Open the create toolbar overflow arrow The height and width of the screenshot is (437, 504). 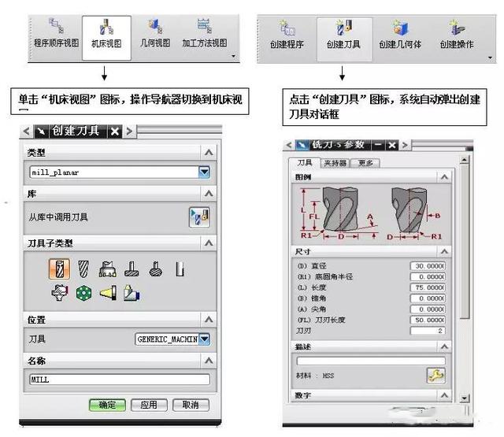click(490, 57)
